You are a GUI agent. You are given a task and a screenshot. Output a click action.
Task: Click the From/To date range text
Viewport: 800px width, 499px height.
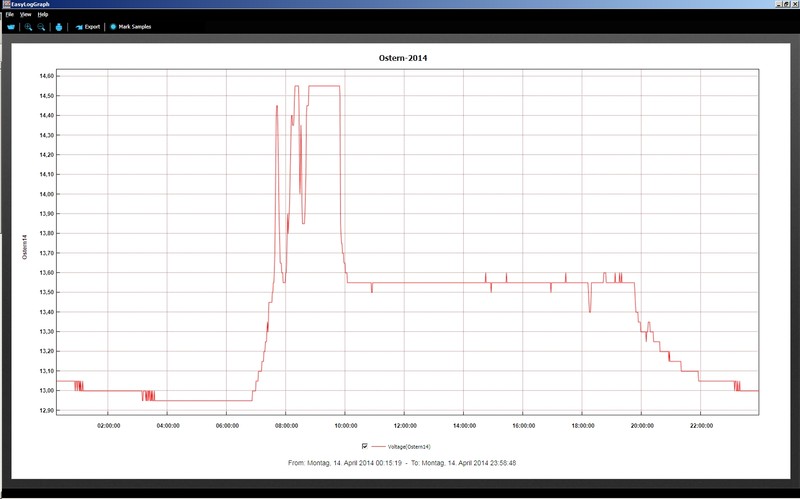click(x=400, y=464)
